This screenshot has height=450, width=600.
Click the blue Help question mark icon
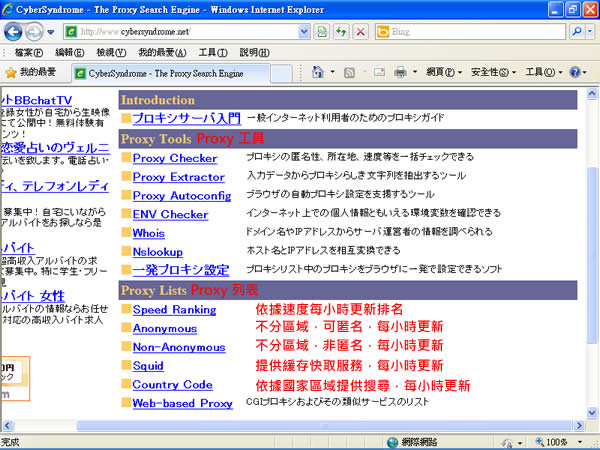(575, 72)
